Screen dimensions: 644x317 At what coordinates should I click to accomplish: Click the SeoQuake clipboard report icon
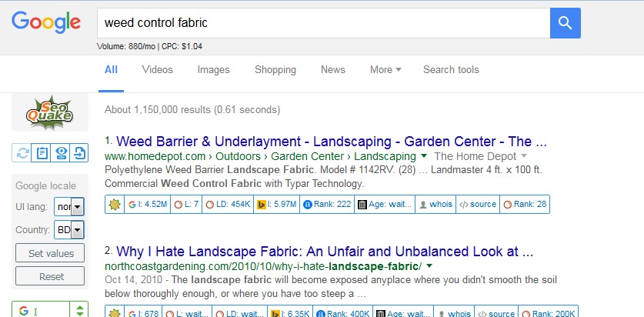tap(42, 153)
